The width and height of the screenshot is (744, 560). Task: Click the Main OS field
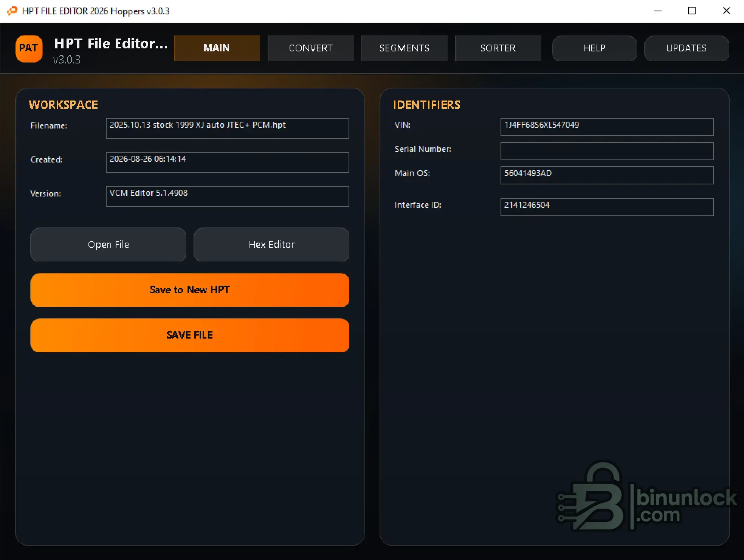pyautogui.click(x=607, y=175)
